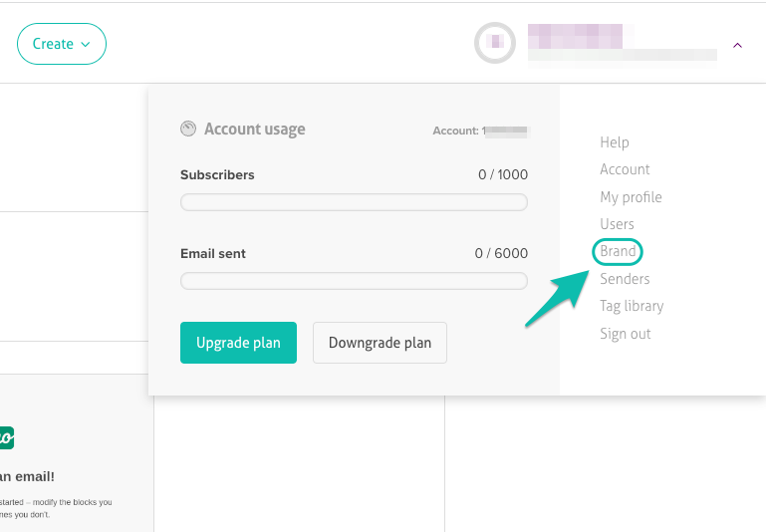
Task: Open the Senders settings link
Action: pos(625,279)
